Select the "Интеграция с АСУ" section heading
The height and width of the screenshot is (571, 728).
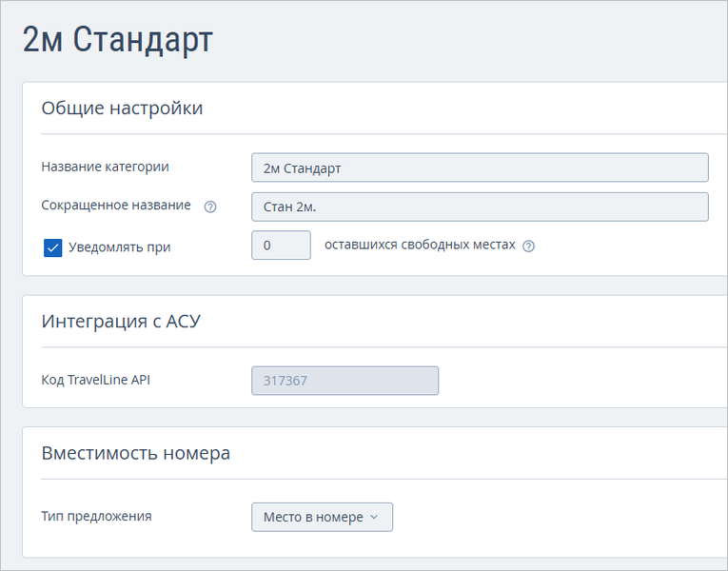pos(121,321)
